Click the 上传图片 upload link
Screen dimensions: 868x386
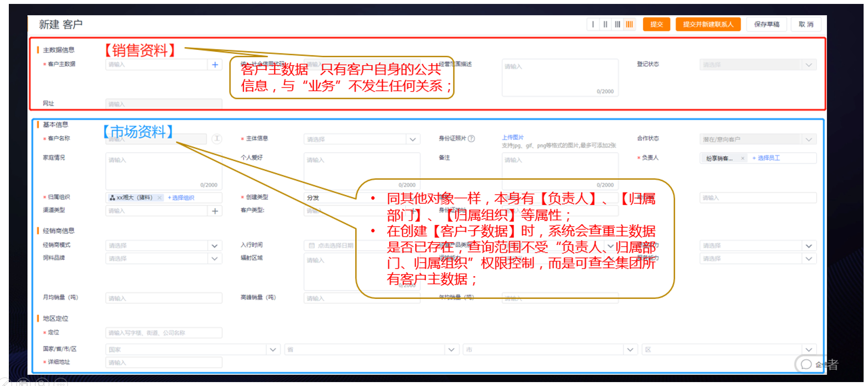tap(513, 137)
